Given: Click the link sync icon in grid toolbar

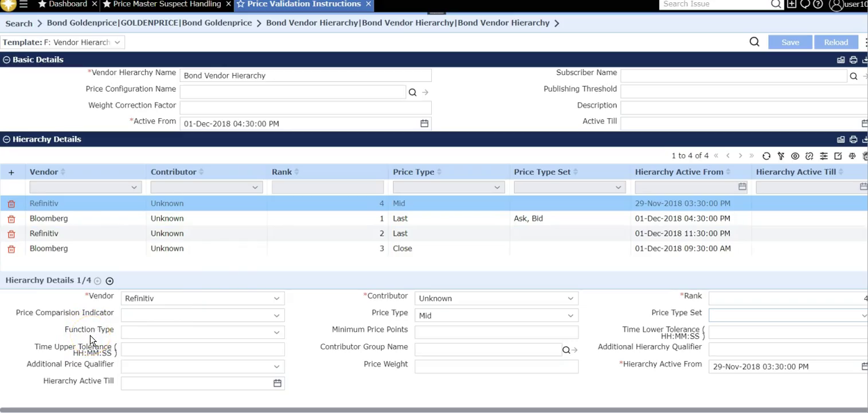Looking at the screenshot, I should [x=810, y=156].
